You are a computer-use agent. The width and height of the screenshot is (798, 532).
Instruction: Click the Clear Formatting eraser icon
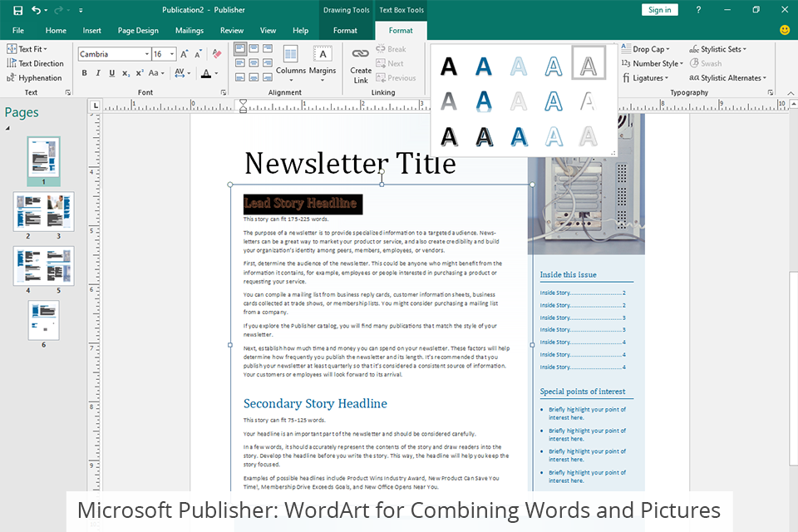tap(217, 54)
